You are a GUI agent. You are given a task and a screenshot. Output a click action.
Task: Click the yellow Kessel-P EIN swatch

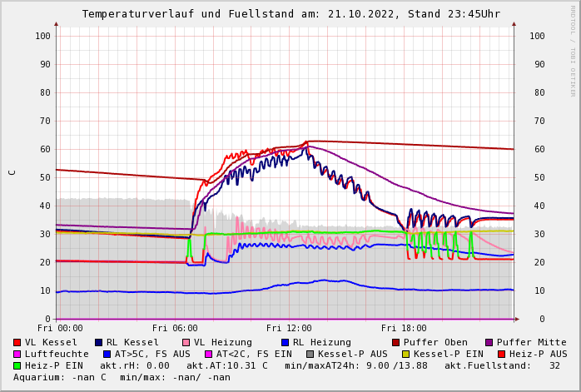point(405,354)
